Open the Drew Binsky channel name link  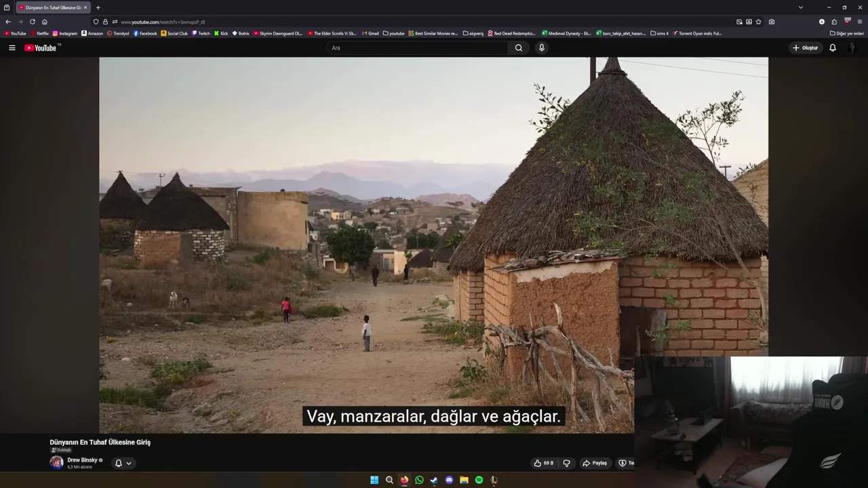click(82, 460)
